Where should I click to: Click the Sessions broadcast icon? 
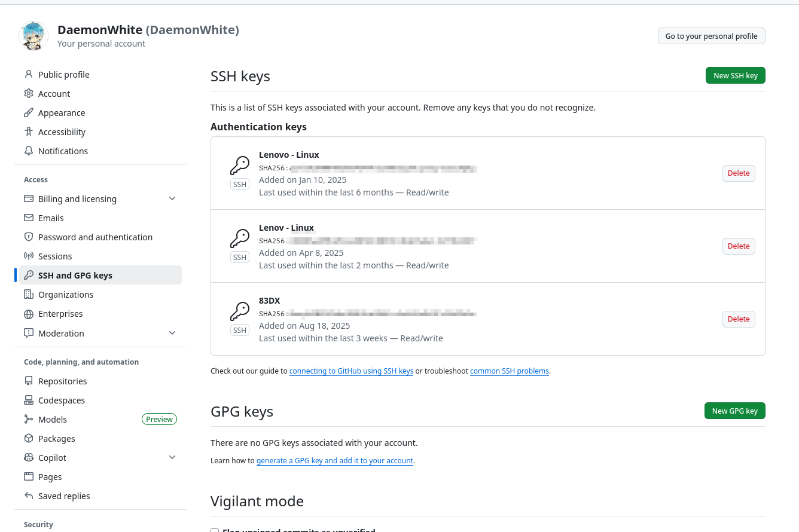click(28, 256)
